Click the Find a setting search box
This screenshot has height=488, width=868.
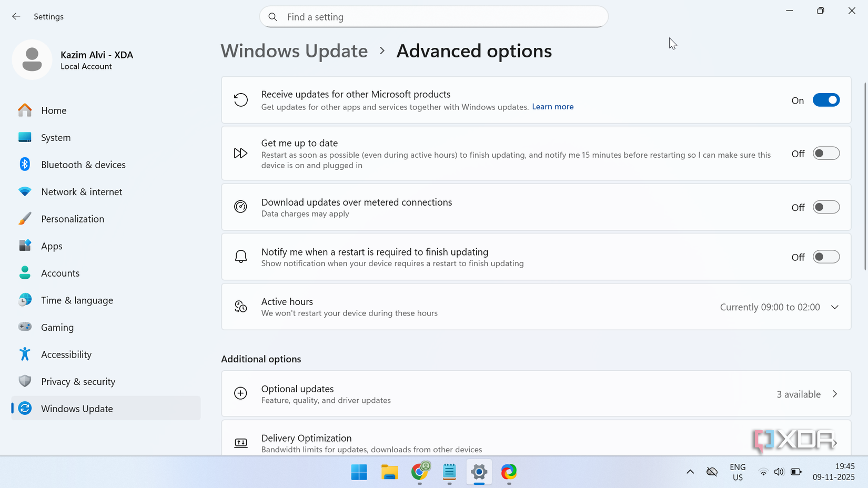(433, 16)
